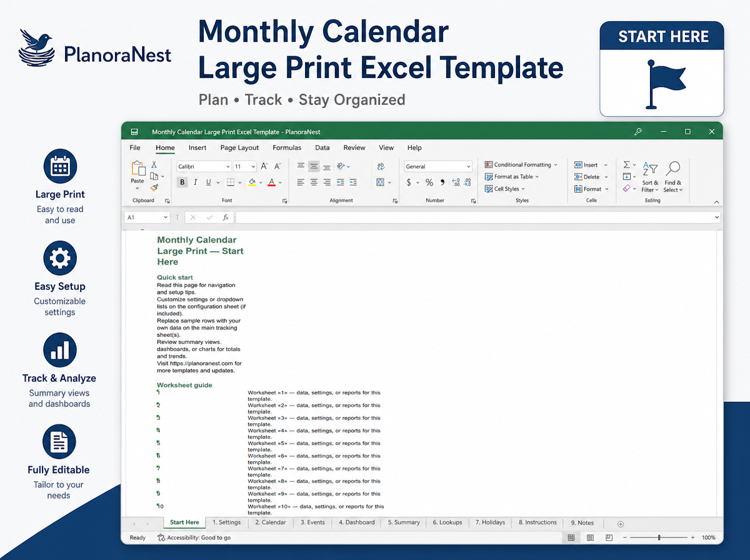Image resolution: width=750 pixels, height=560 pixels.
Task: Apply cell Borders icon
Action: tap(230, 182)
